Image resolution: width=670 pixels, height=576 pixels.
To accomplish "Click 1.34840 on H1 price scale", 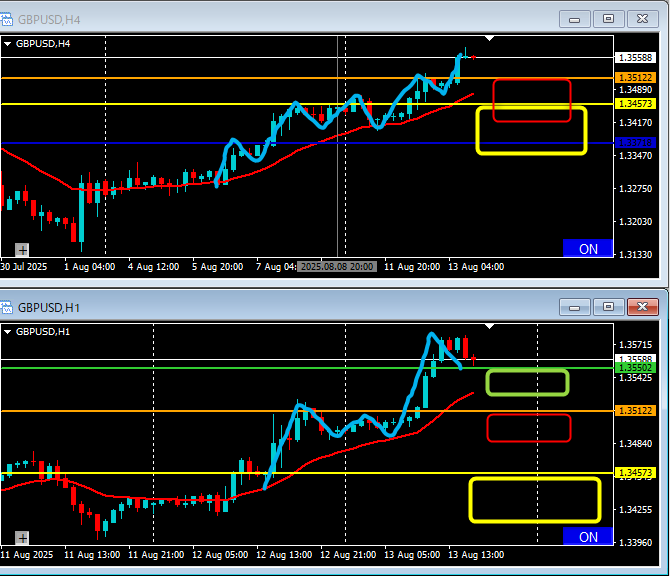I will click(x=635, y=444).
